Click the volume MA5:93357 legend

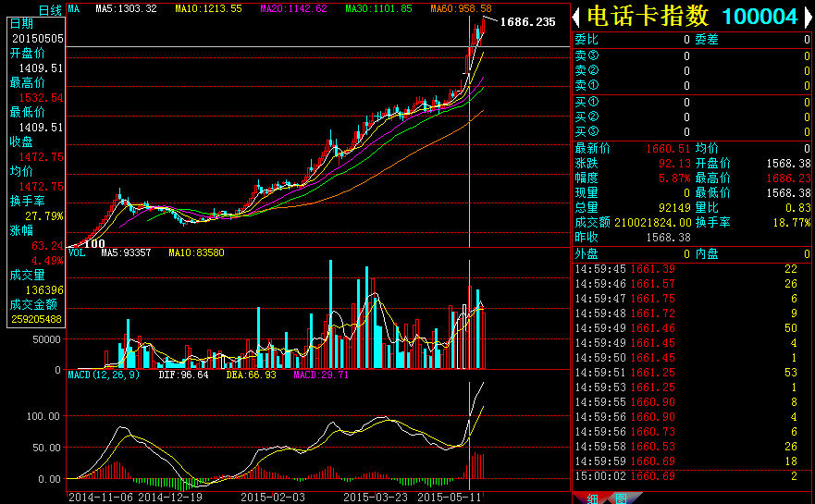click(x=126, y=252)
